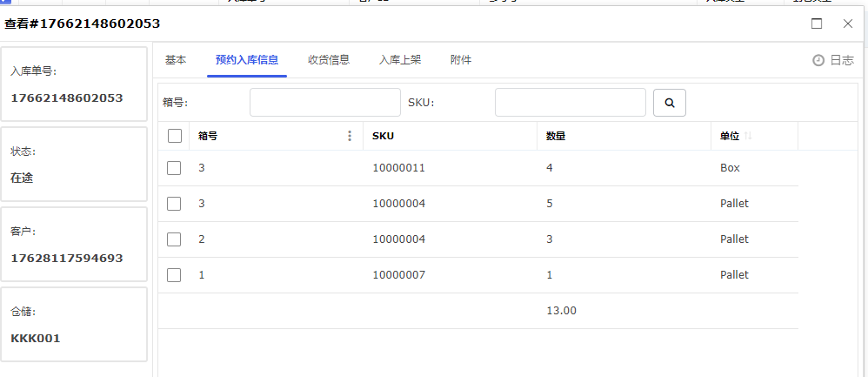Viewport: 868px width, 377px height.
Task: Select the SKU cell 10000007
Action: point(398,274)
